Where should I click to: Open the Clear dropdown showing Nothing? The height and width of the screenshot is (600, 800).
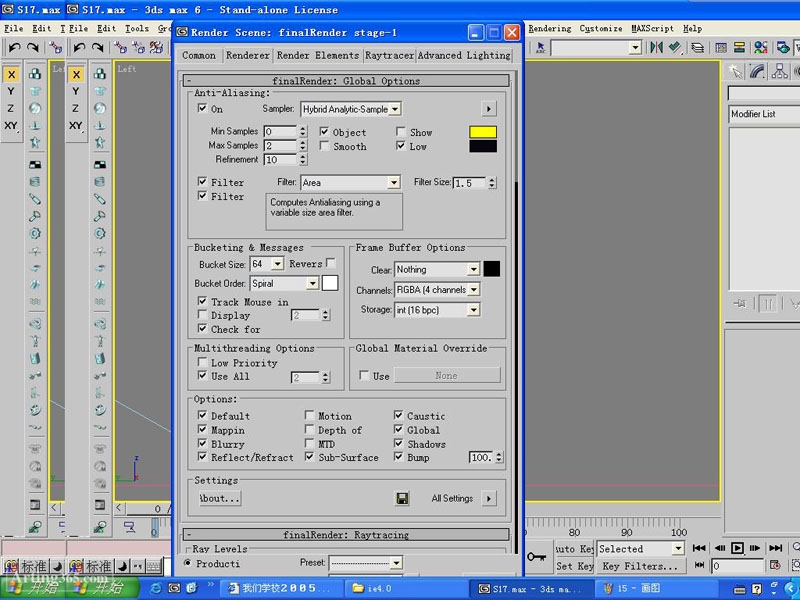coord(437,269)
